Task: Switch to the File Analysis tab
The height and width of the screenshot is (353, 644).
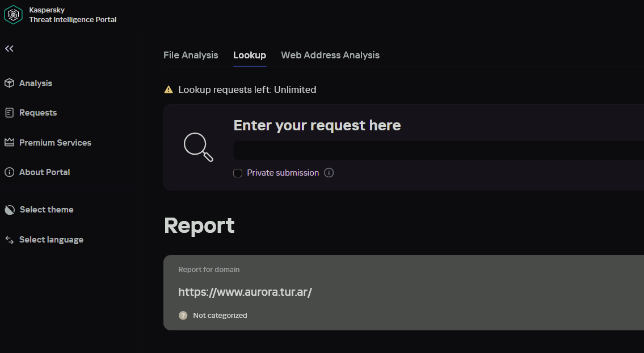Action: [x=191, y=55]
